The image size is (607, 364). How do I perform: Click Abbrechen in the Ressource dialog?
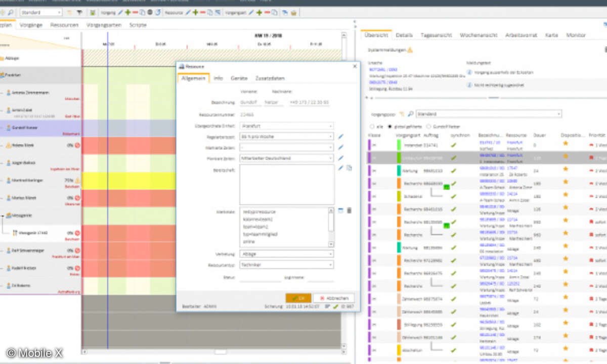334,298
